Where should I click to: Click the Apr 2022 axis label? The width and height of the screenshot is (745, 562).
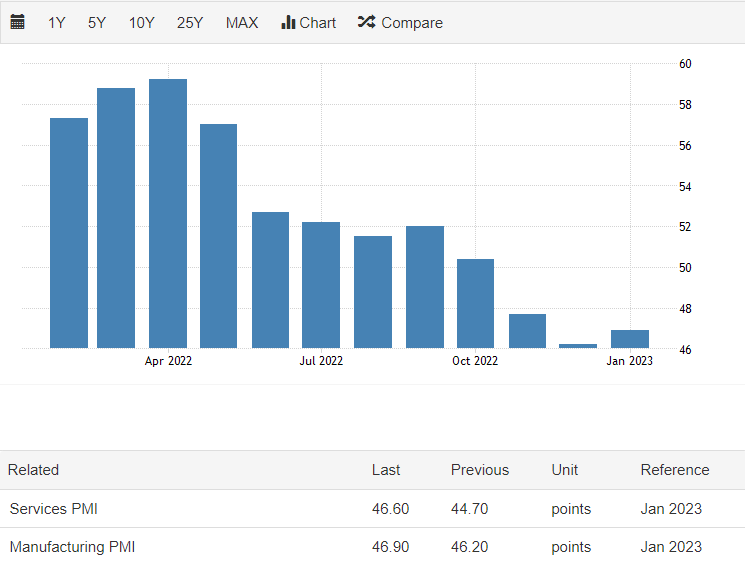pyautogui.click(x=168, y=361)
